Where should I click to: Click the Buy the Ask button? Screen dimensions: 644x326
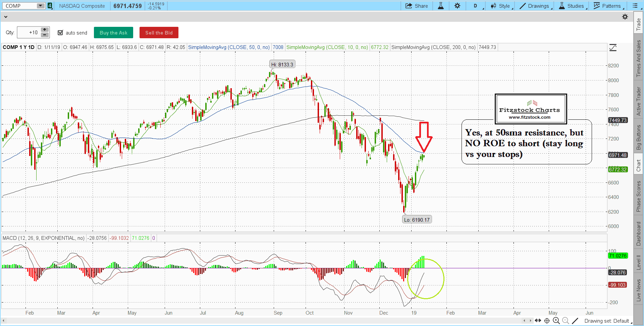[113, 33]
